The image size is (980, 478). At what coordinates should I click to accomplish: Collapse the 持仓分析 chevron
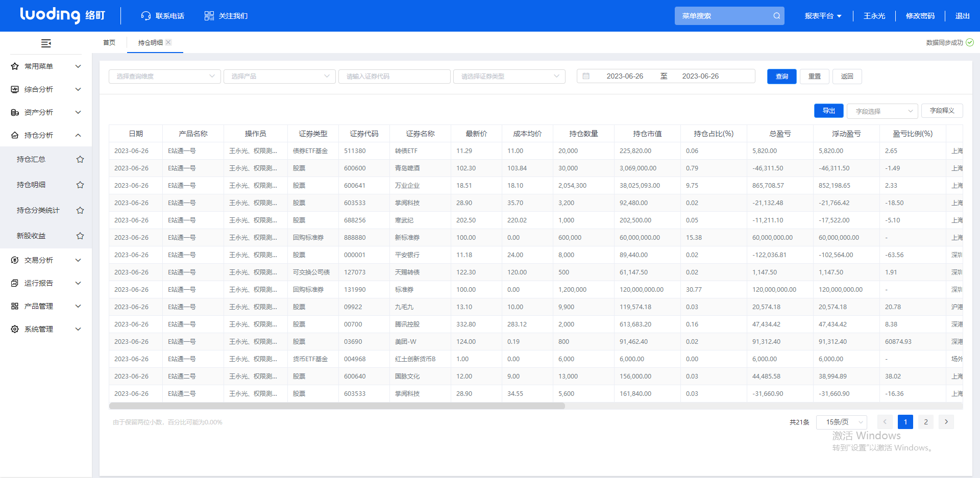click(x=78, y=135)
